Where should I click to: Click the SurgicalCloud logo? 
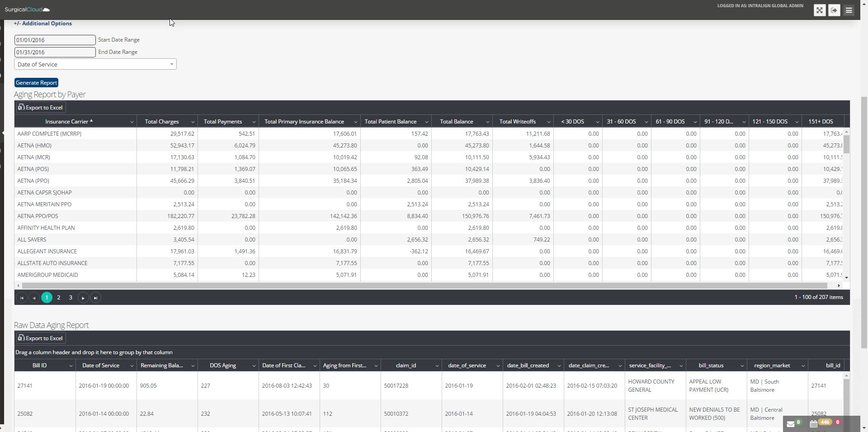27,9
